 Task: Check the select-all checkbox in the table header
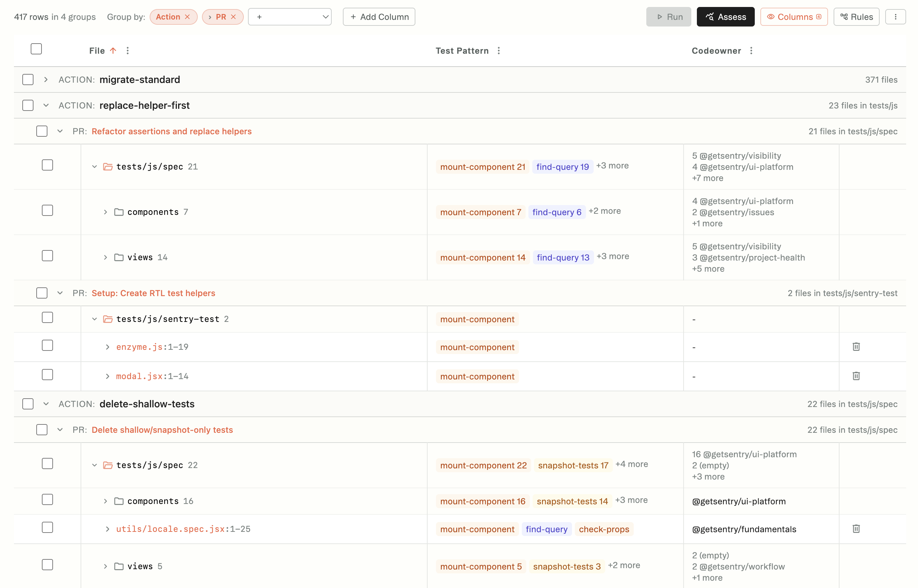36,48
